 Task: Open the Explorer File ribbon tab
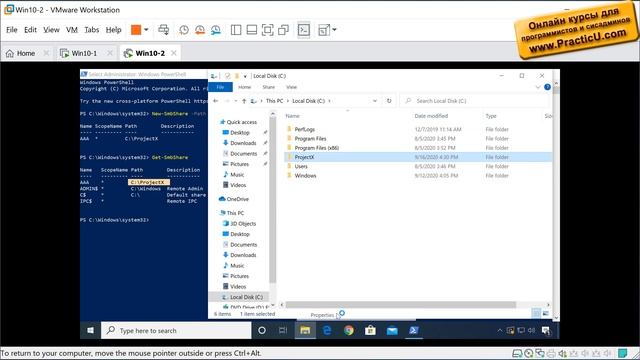point(220,87)
